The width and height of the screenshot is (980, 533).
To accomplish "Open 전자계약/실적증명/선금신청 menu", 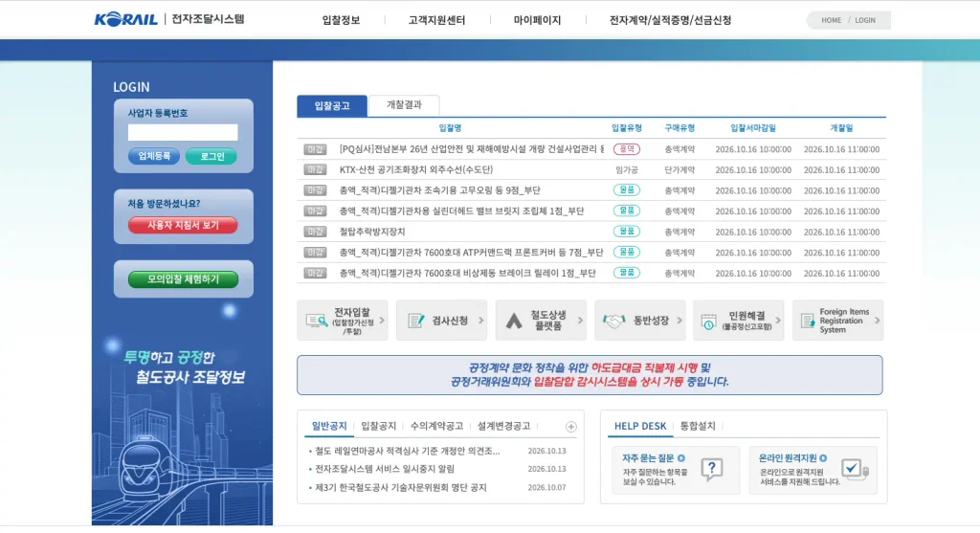I will click(x=670, y=20).
